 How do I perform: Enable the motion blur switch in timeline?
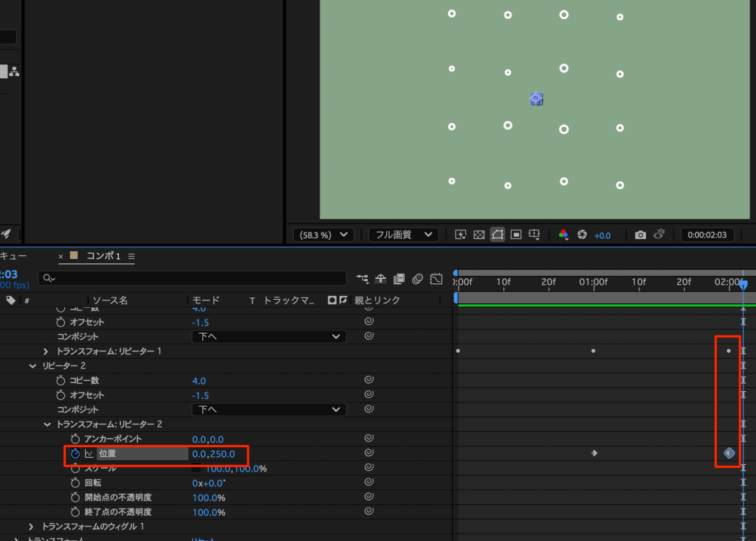pos(417,279)
